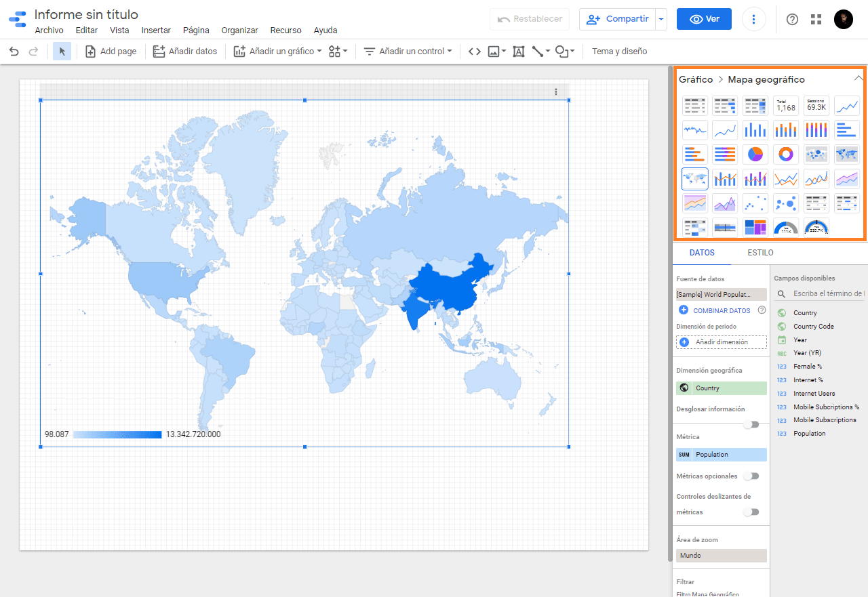Choose the pie chart type

click(x=755, y=155)
